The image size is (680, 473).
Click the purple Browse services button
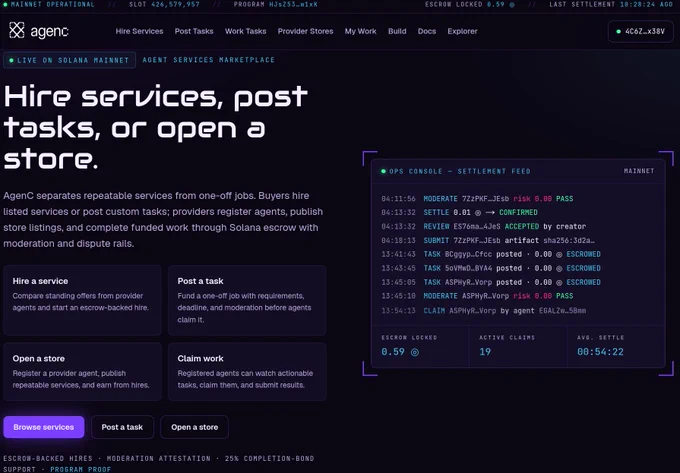click(x=44, y=427)
